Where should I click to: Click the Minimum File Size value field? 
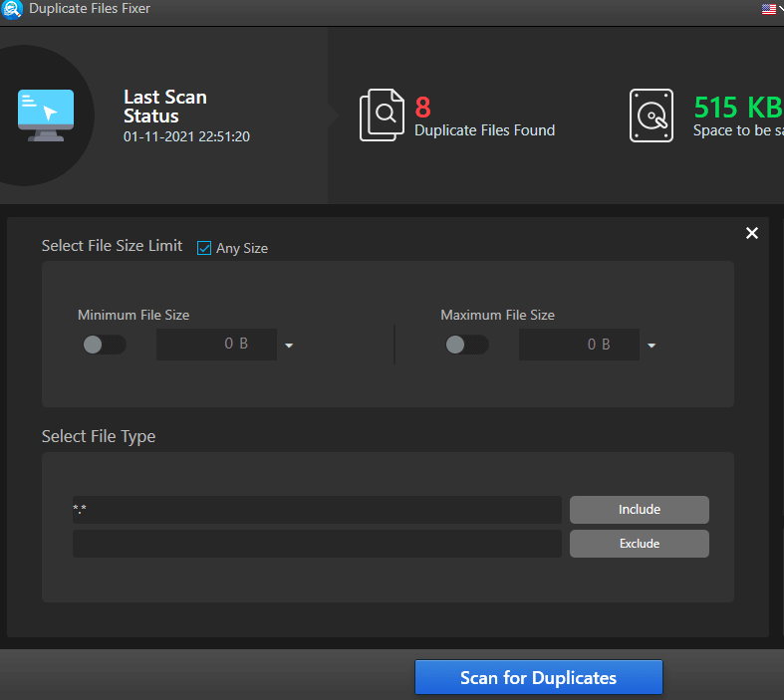click(x=216, y=345)
